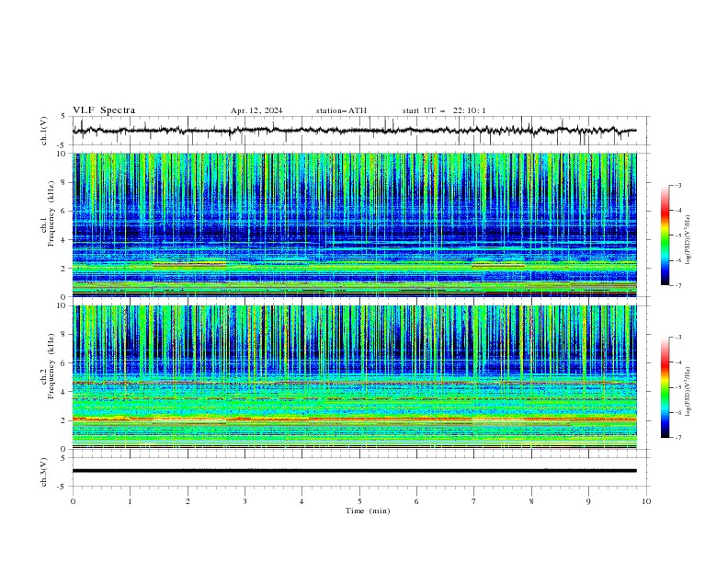Click the "Time (min)" axis title
Image resolution: width=728 pixels, height=563 pixels.
(368, 511)
